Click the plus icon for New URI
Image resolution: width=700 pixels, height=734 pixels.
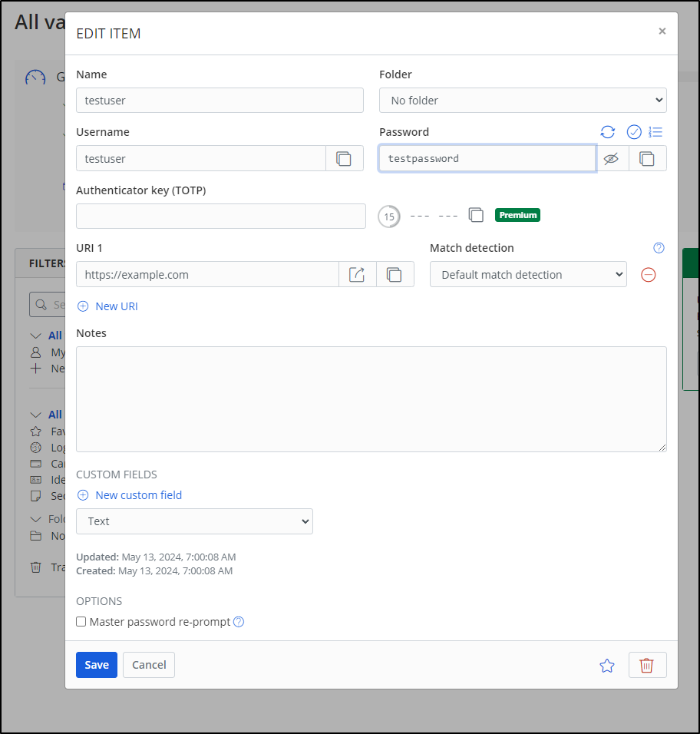click(83, 306)
